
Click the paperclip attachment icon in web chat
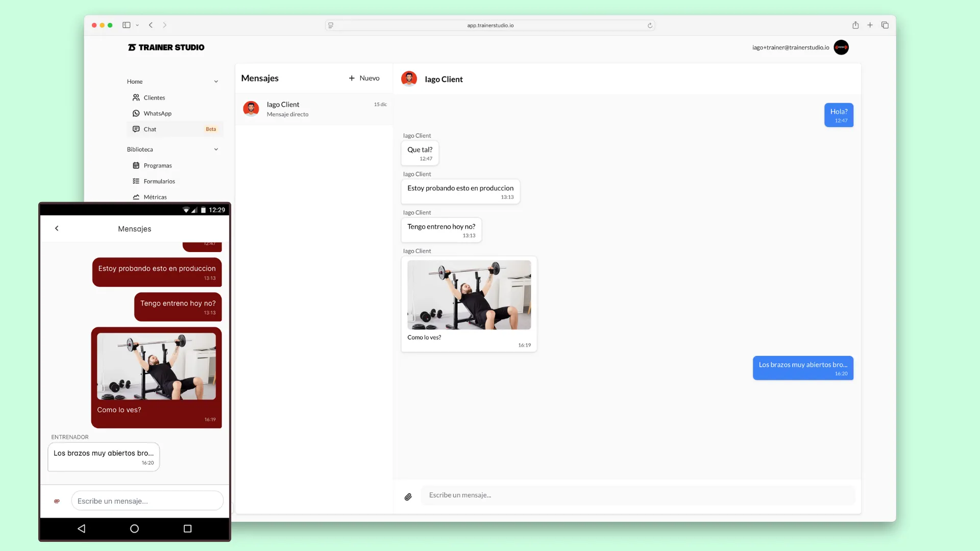point(408,497)
